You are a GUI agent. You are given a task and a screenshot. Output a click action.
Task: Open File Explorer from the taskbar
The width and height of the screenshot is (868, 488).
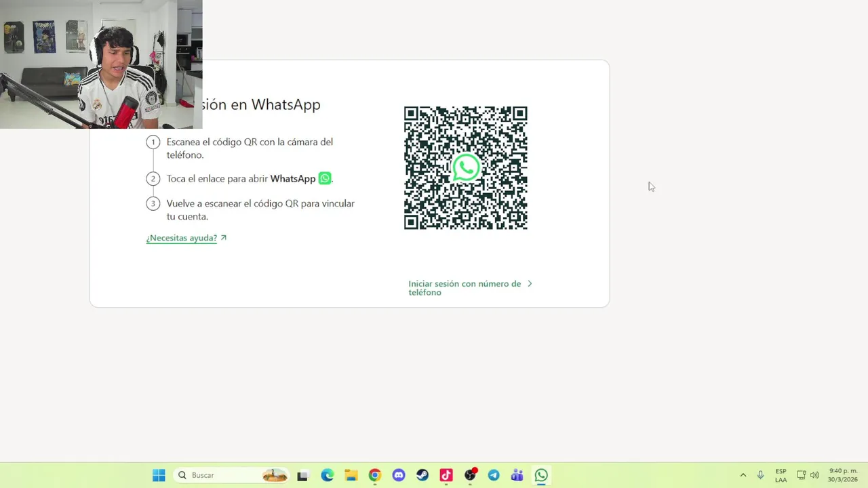point(351,475)
